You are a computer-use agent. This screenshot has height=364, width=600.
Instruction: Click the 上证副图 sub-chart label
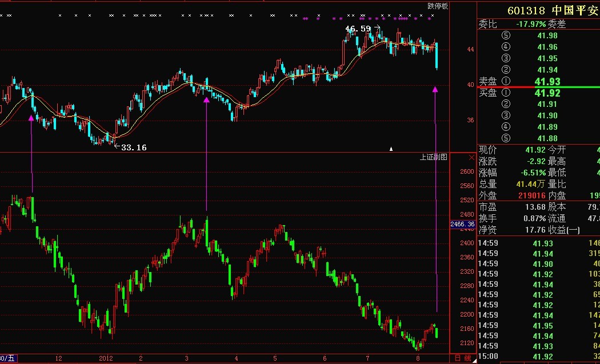(x=434, y=157)
